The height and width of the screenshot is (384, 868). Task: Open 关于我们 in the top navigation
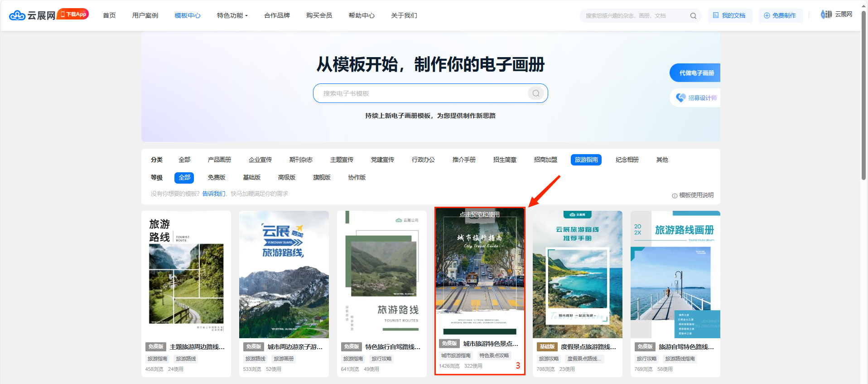(404, 15)
